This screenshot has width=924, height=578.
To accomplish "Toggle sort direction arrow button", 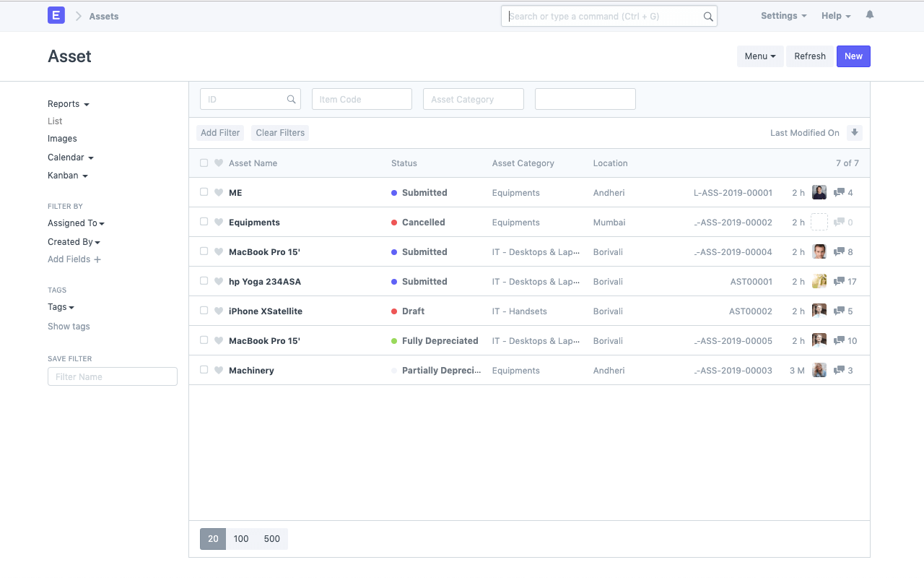I will (855, 133).
